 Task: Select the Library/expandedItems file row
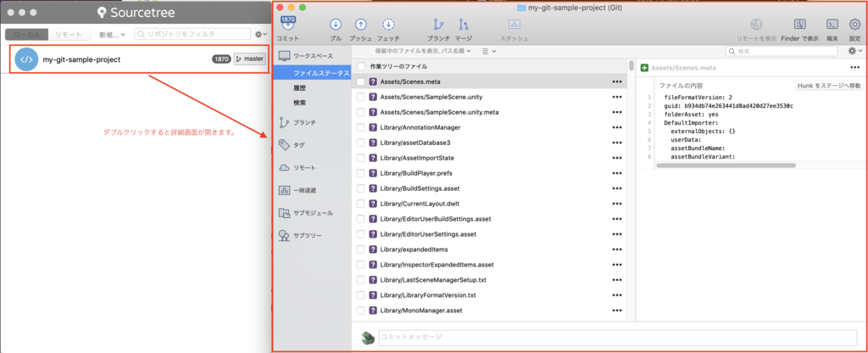point(489,249)
